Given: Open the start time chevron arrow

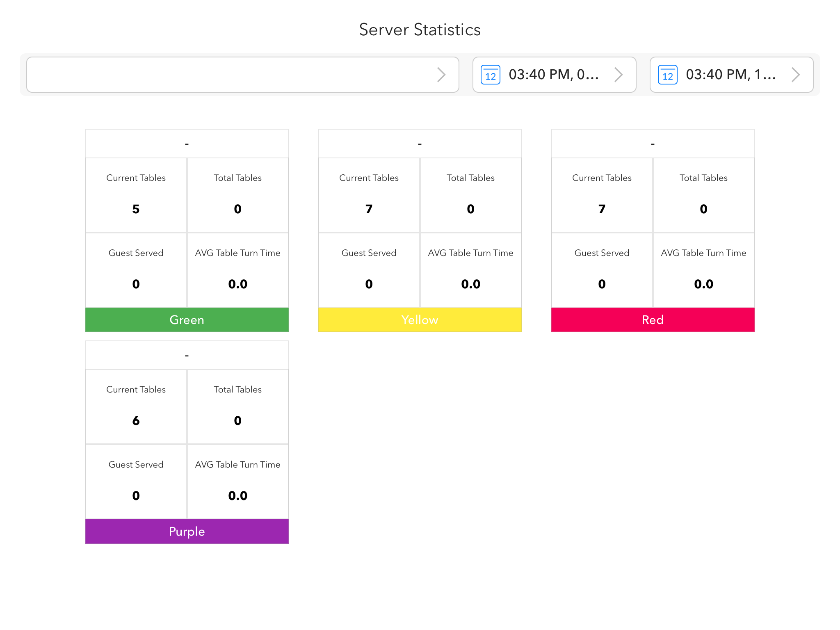Looking at the screenshot, I should (618, 75).
